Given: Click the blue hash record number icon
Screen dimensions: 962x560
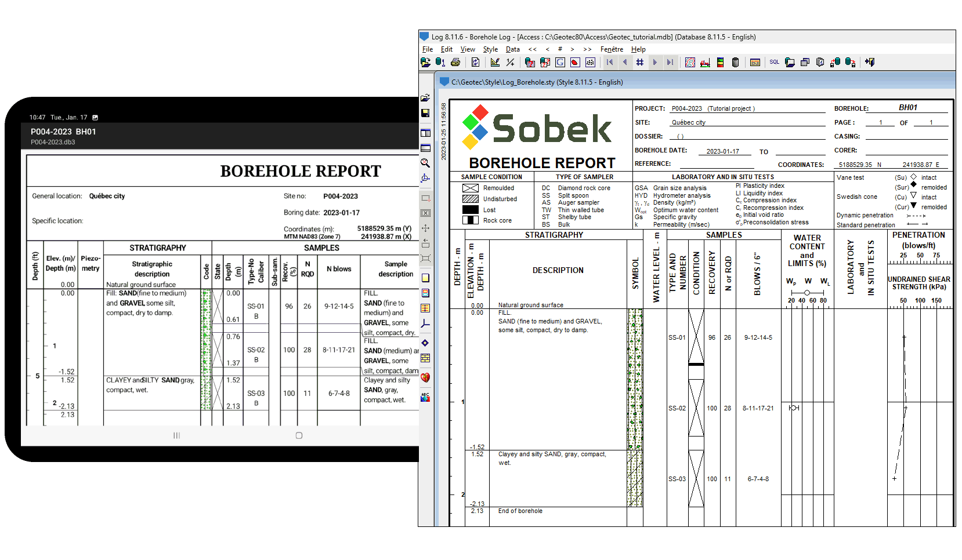Looking at the screenshot, I should 640,62.
